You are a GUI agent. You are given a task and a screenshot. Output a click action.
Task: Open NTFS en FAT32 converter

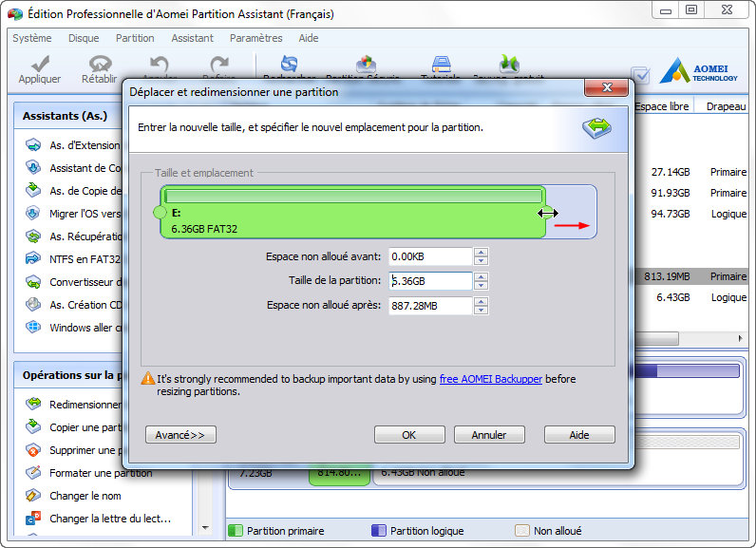[x=85, y=259]
